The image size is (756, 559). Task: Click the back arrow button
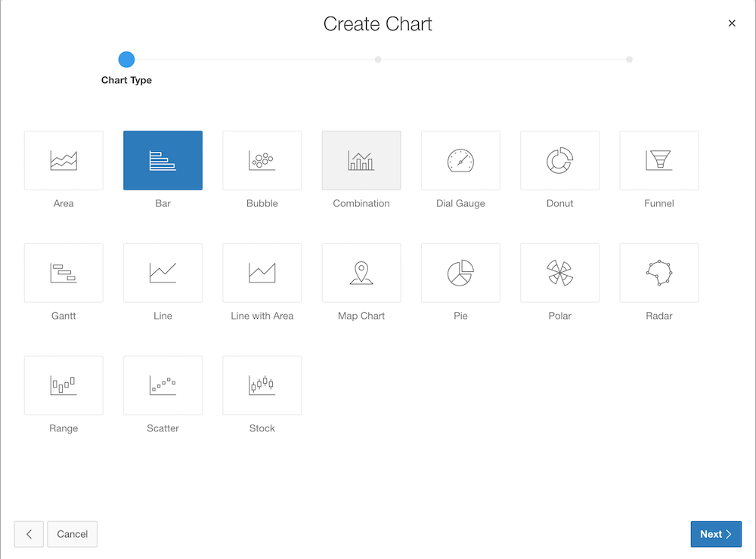pyautogui.click(x=29, y=534)
